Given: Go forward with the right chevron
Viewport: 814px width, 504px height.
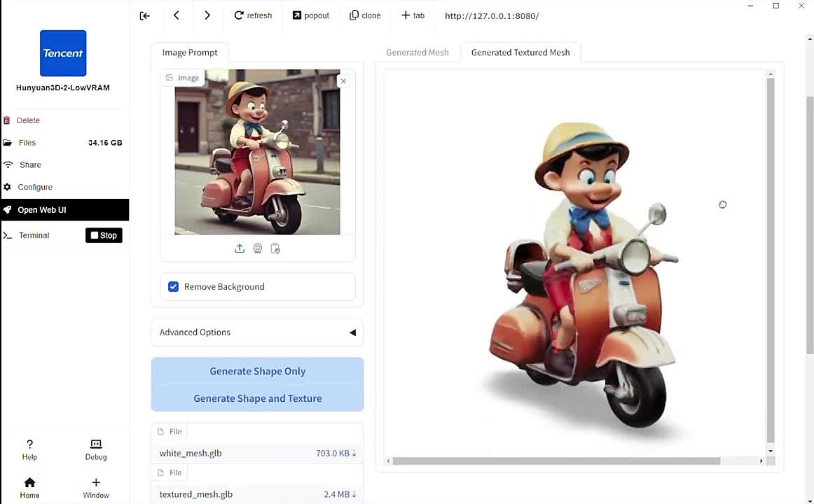Looking at the screenshot, I should tap(207, 15).
